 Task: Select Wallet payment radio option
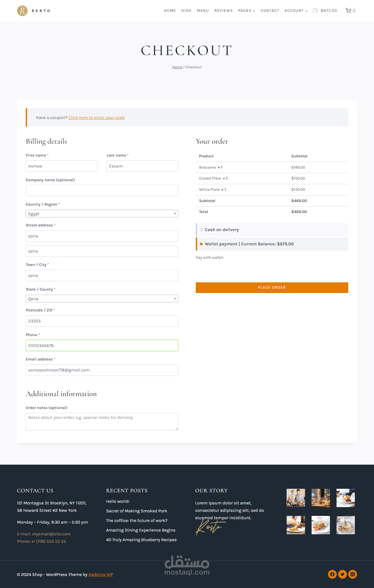pyautogui.click(x=201, y=244)
